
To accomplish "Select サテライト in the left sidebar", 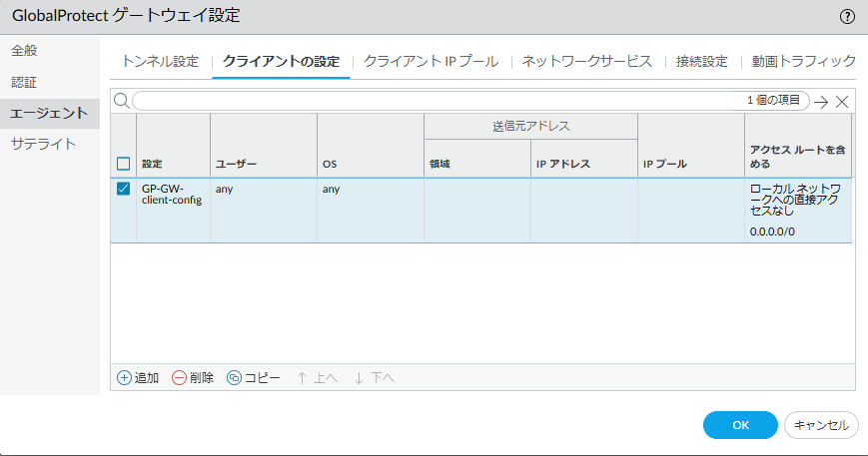I will pyautogui.click(x=43, y=145).
